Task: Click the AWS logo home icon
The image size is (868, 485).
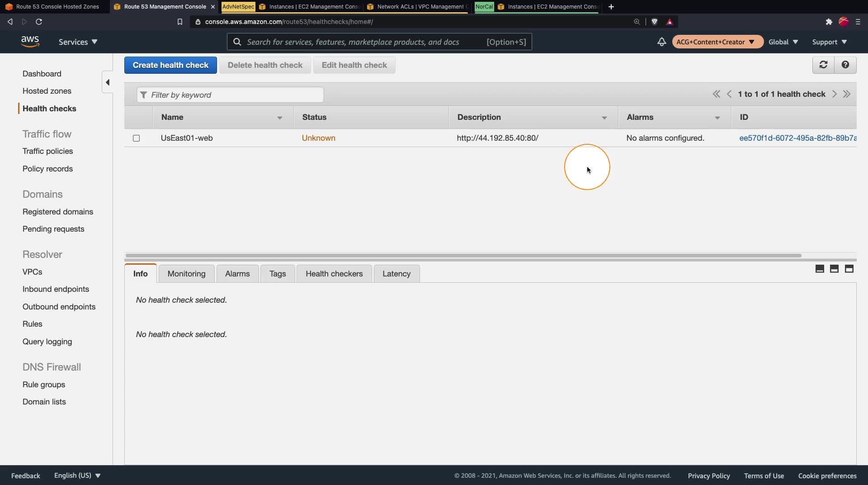Action: pos(30,42)
